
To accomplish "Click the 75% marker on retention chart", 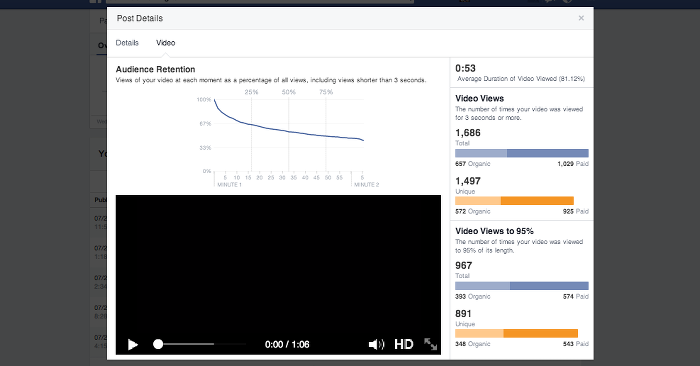I will pos(326,92).
